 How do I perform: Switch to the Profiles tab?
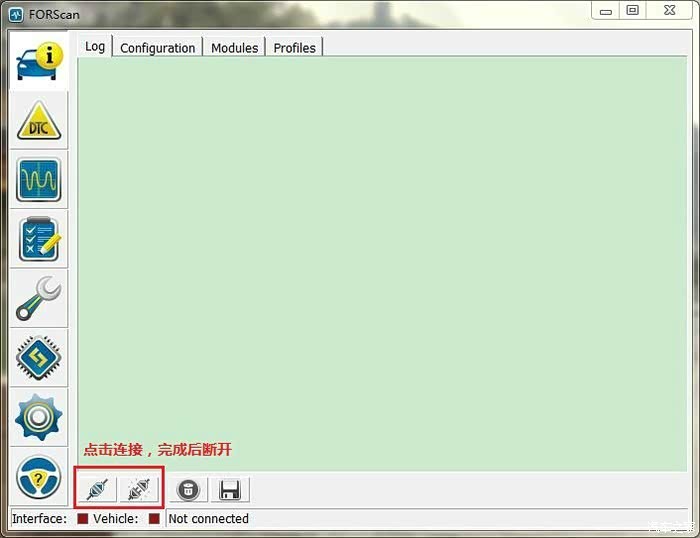(x=295, y=48)
